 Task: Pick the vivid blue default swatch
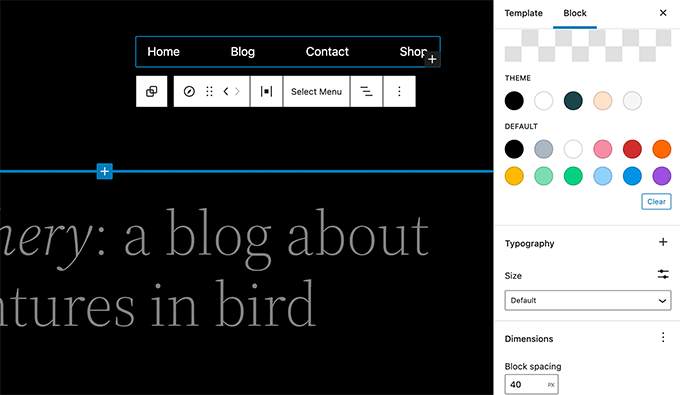point(632,176)
